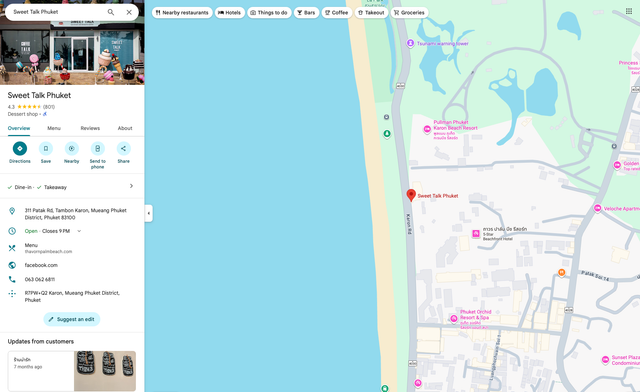Screen dimensions: 640x392
Task: Filter map by Hotels
Action: point(229,13)
